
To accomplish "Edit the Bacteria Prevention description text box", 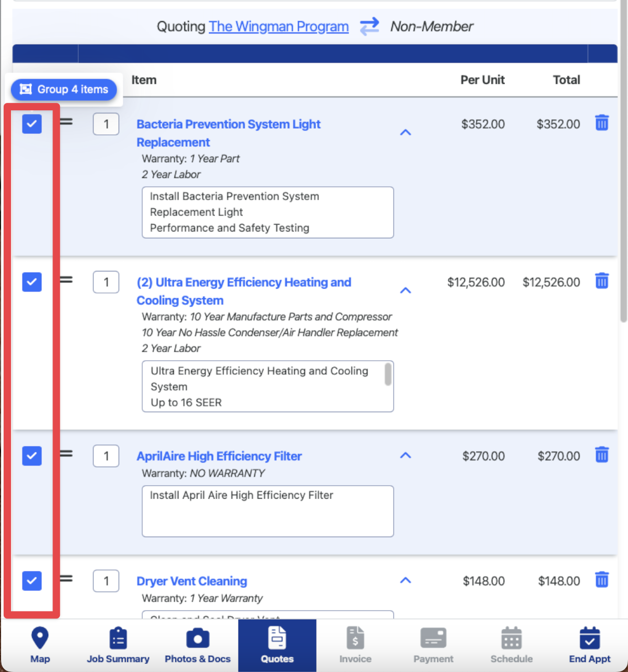I will click(268, 212).
